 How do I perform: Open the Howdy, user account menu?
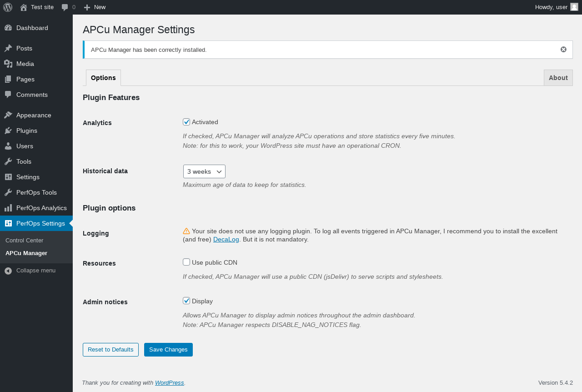click(557, 7)
